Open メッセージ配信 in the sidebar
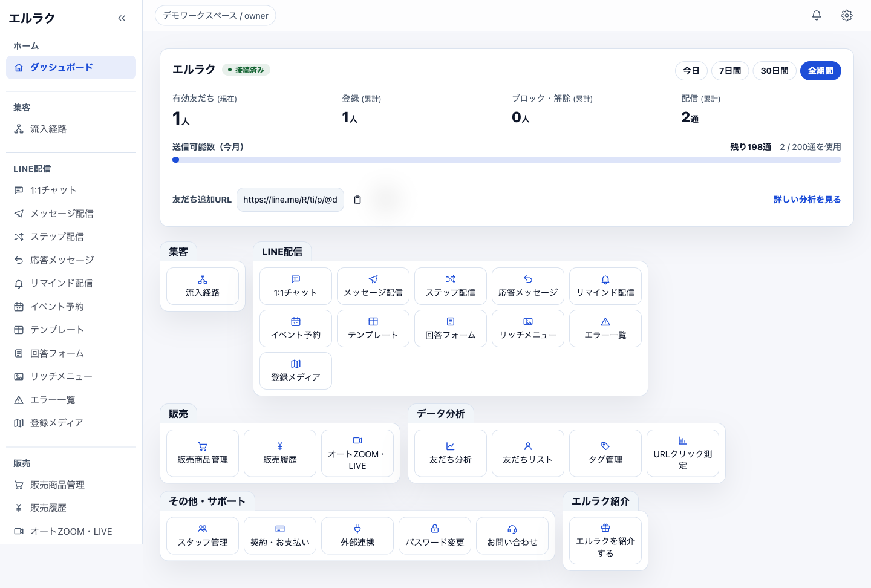This screenshot has height=588, width=871. pyautogui.click(x=71, y=214)
